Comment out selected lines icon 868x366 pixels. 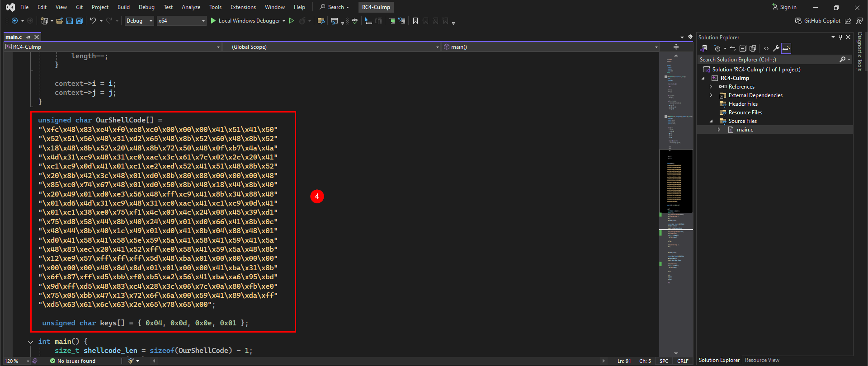392,21
